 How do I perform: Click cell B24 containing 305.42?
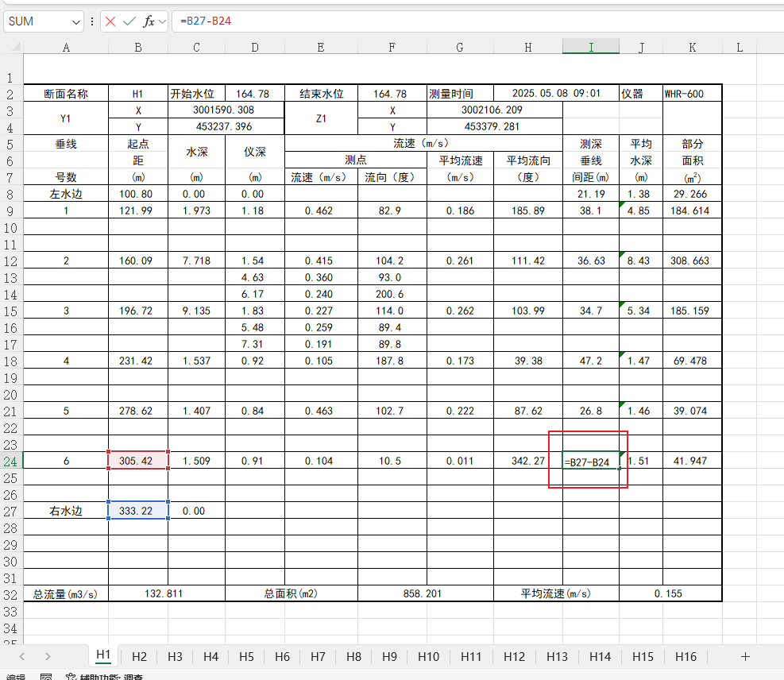[138, 461]
